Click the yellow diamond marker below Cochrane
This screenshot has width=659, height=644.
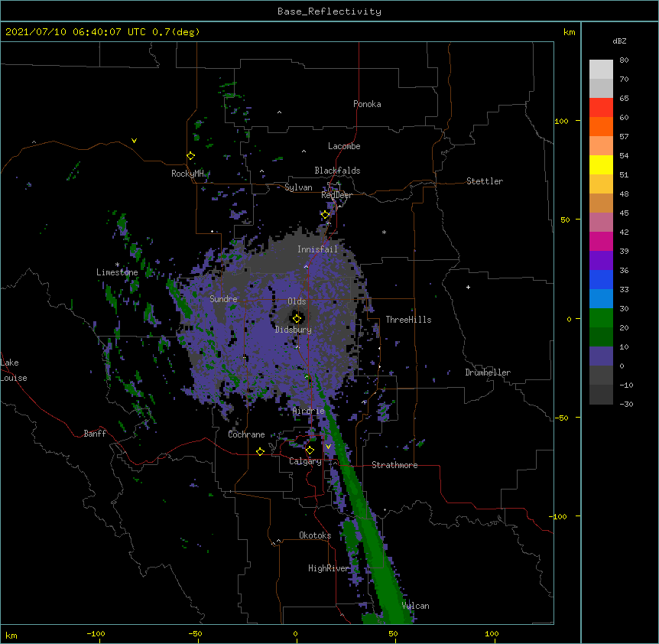tap(260, 451)
